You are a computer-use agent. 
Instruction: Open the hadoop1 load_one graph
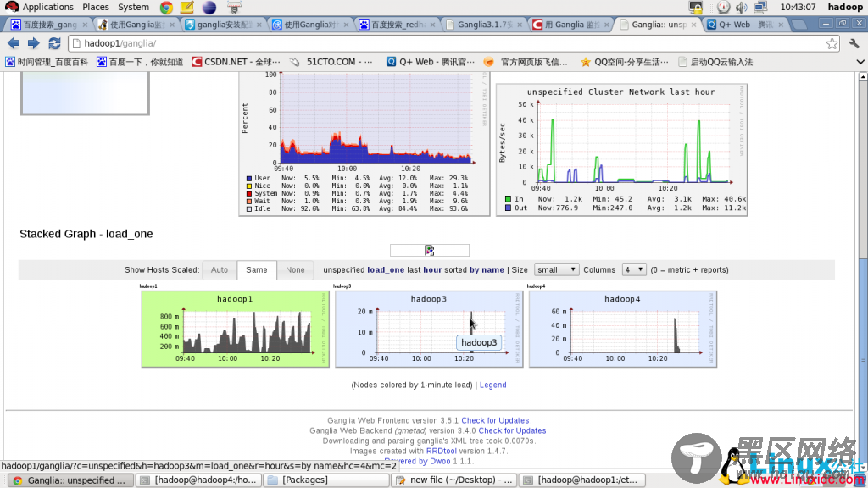click(x=236, y=330)
